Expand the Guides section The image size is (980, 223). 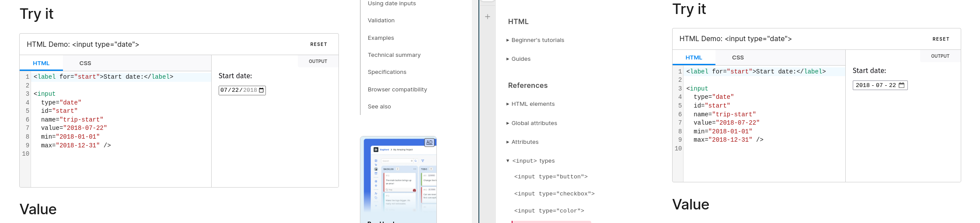click(x=520, y=59)
